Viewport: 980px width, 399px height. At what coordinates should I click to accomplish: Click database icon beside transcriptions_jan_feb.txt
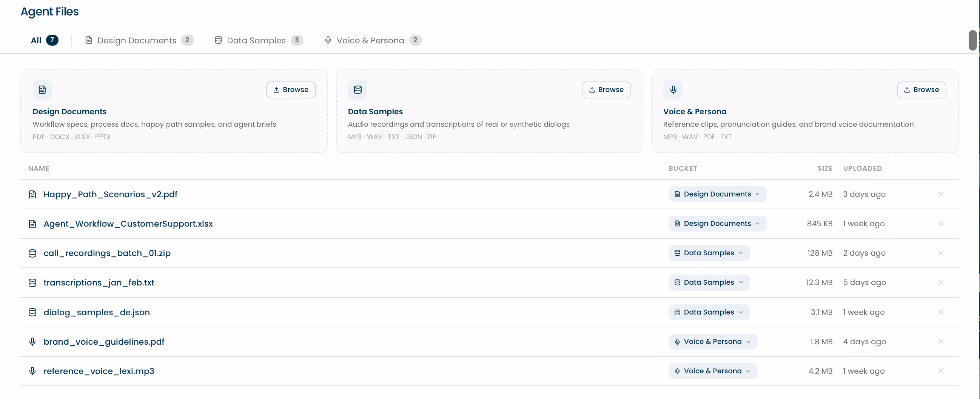pos(33,283)
